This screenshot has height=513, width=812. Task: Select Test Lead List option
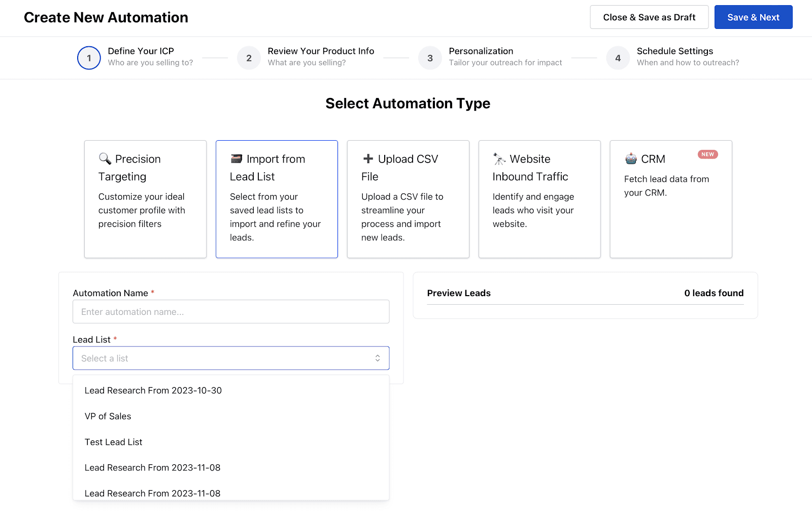click(231, 442)
